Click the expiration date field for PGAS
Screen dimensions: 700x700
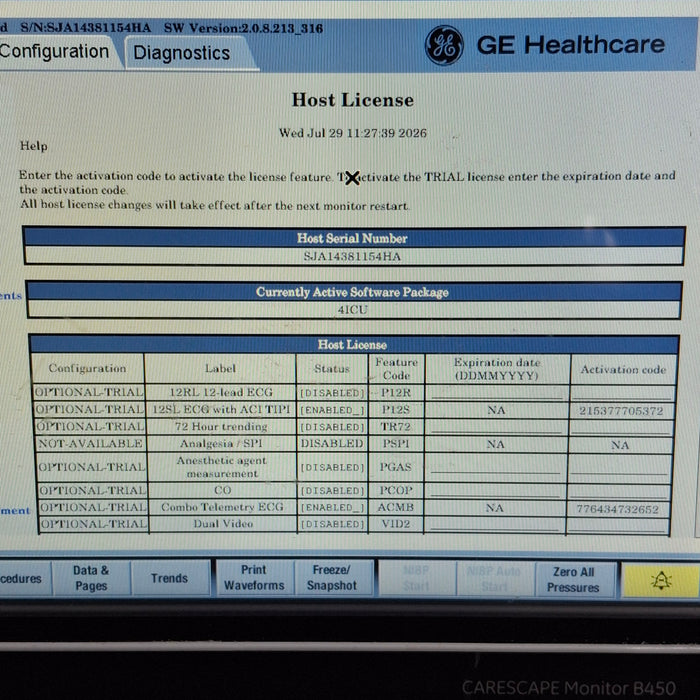pos(495,467)
